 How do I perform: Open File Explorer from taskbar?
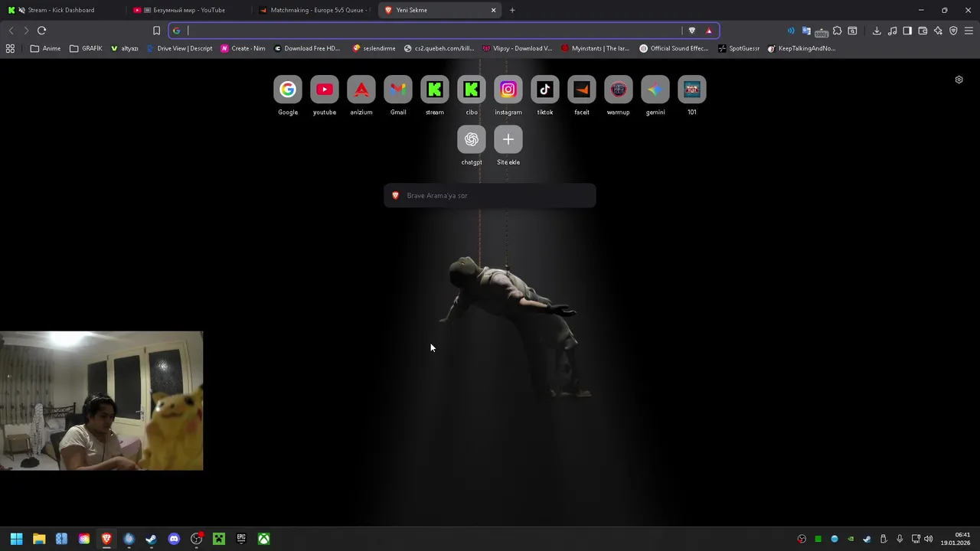click(39, 539)
